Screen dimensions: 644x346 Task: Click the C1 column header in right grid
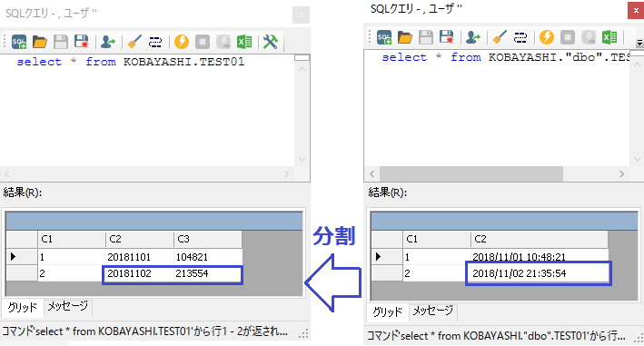(437, 239)
